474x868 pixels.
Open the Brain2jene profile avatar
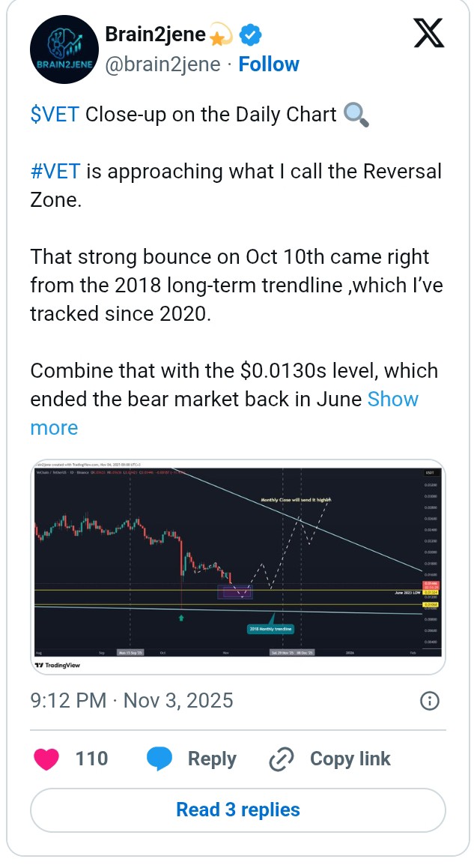pos(64,49)
